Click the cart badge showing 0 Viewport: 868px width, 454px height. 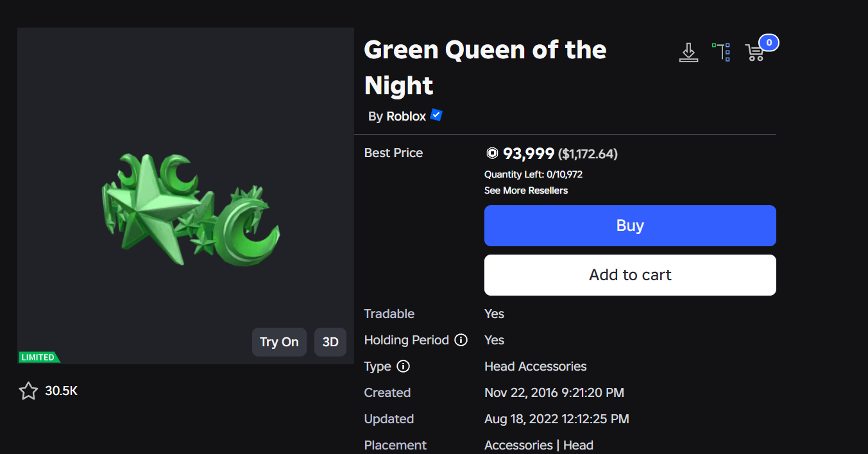pos(769,43)
